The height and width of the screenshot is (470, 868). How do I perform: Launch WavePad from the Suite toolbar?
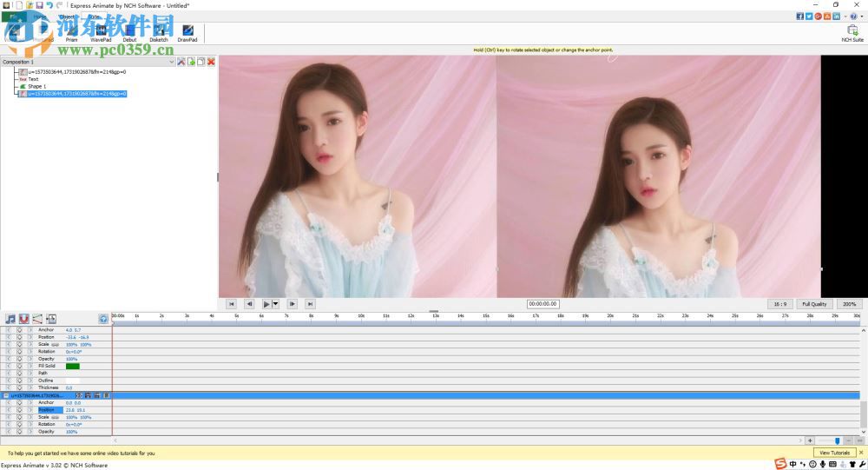[x=101, y=33]
